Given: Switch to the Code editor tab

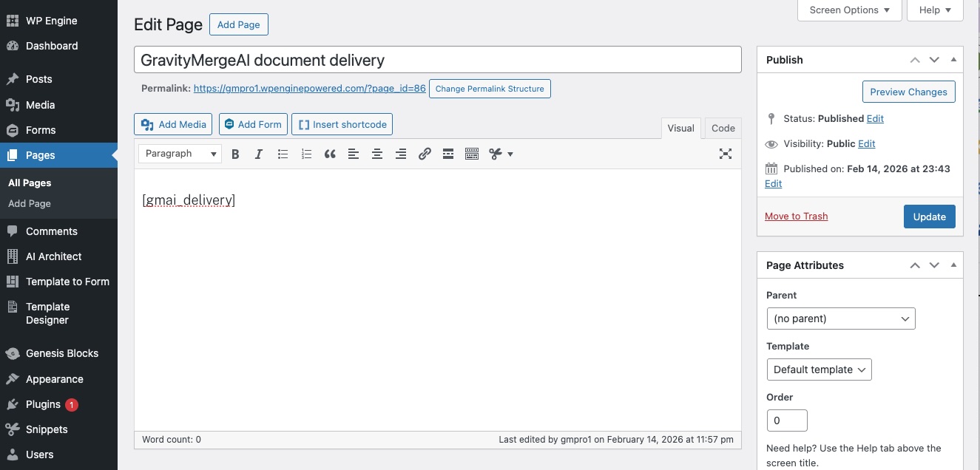Looking at the screenshot, I should (x=723, y=128).
